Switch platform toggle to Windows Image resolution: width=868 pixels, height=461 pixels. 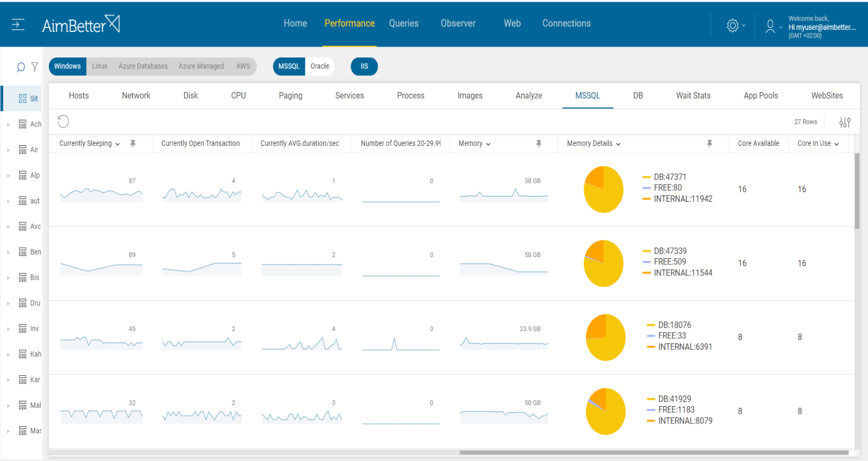pos(67,66)
